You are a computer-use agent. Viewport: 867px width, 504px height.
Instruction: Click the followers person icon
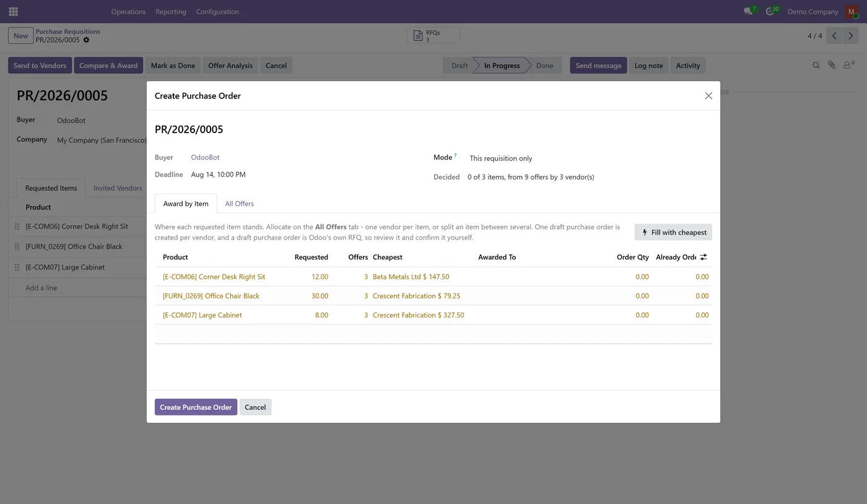[x=848, y=65]
